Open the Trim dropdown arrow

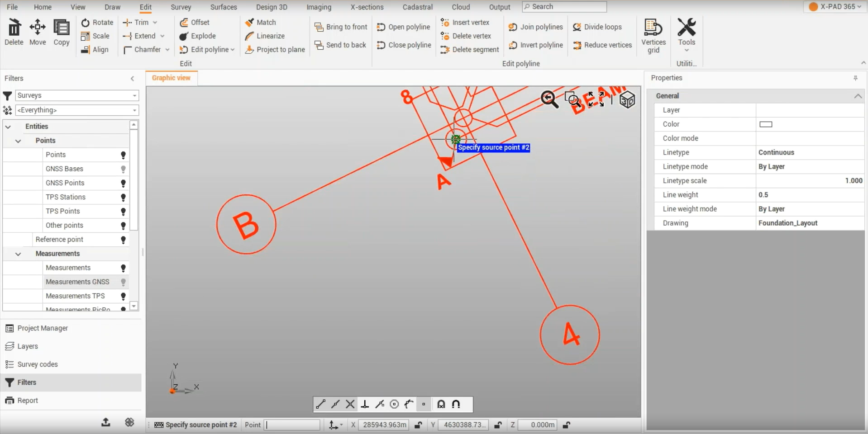155,22
